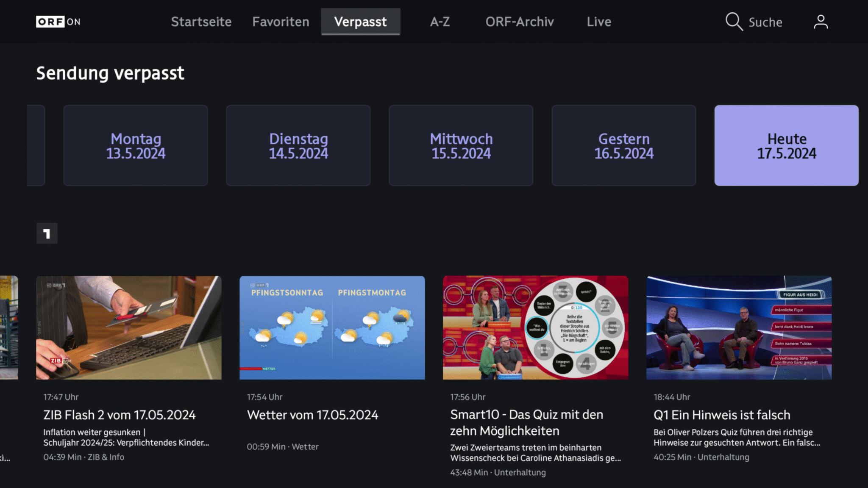Viewport: 868px width, 488px height.
Task: Select Montag 13.5.2024 date tile
Action: (135, 145)
